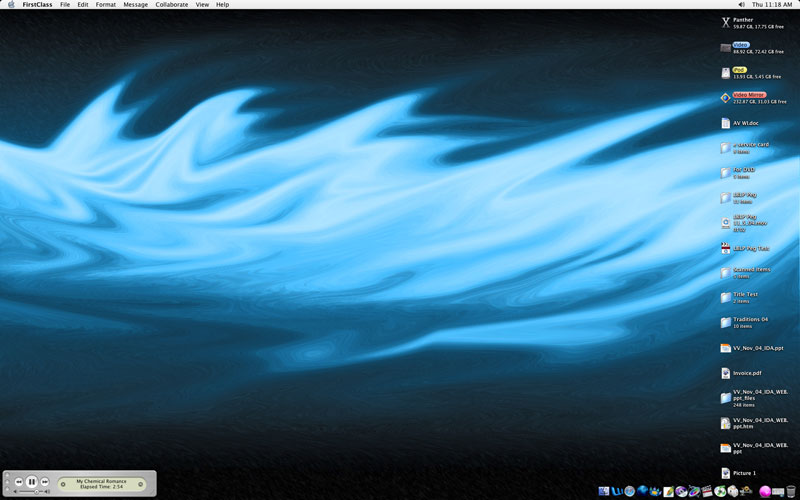Open the clapperboard icon in Dock
Viewport: 800px width, 500px height.
tap(707, 491)
